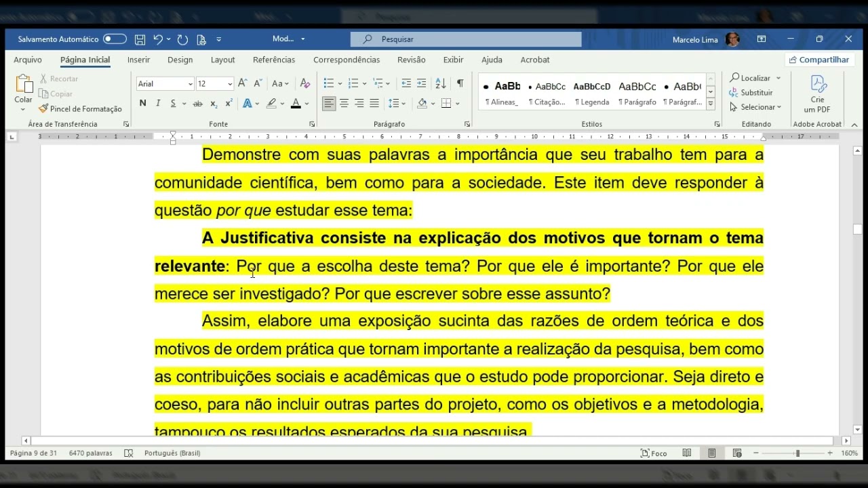This screenshot has height=488, width=868.
Task: Undo the last action
Action: pyautogui.click(x=157, y=39)
